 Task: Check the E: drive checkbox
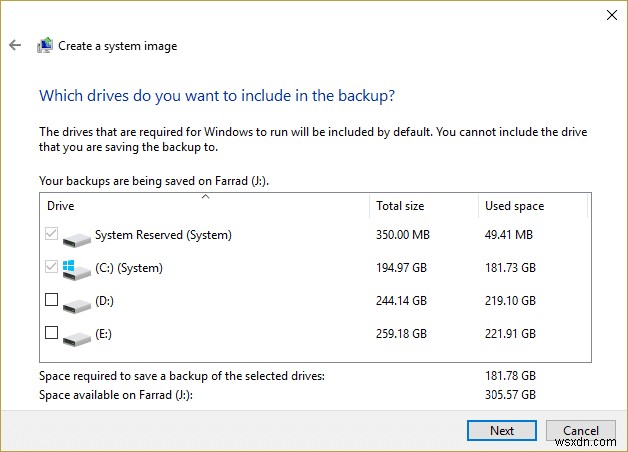pyautogui.click(x=53, y=332)
